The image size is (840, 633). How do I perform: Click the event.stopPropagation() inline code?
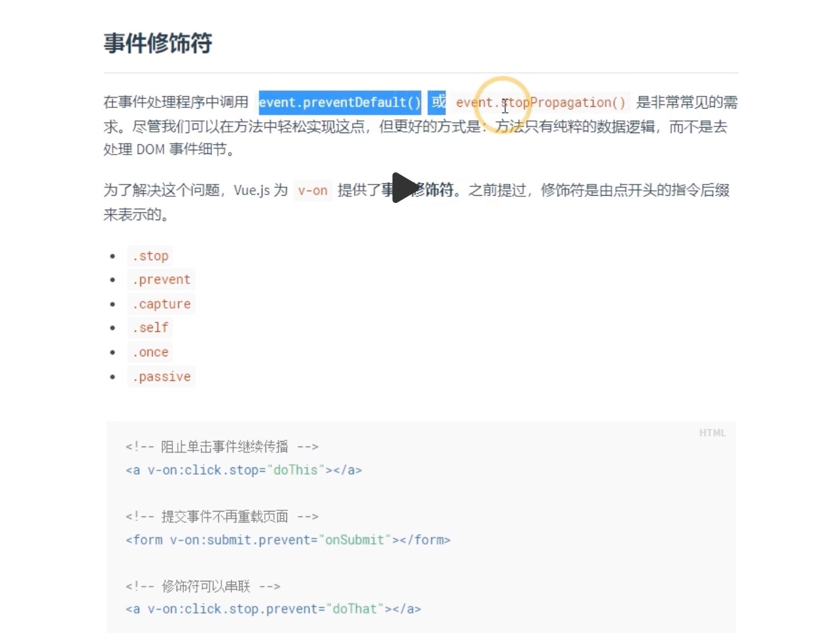pos(540,102)
